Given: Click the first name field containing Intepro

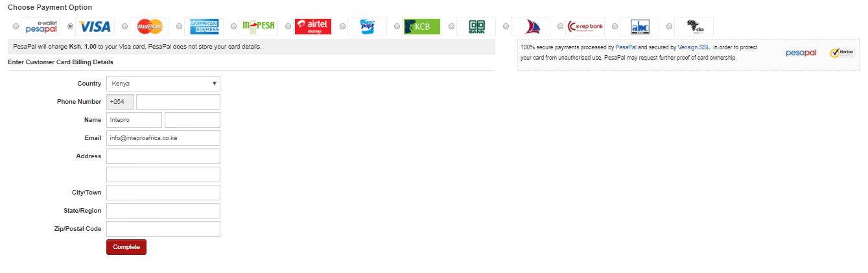Looking at the screenshot, I should click(134, 120).
